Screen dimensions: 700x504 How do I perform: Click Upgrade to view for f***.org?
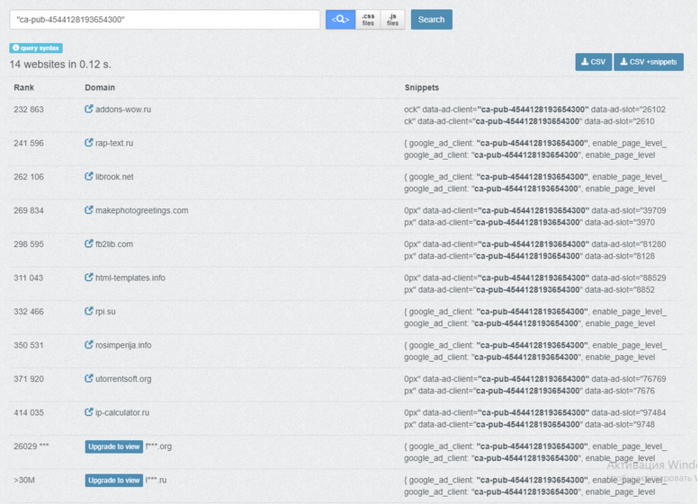(x=113, y=447)
